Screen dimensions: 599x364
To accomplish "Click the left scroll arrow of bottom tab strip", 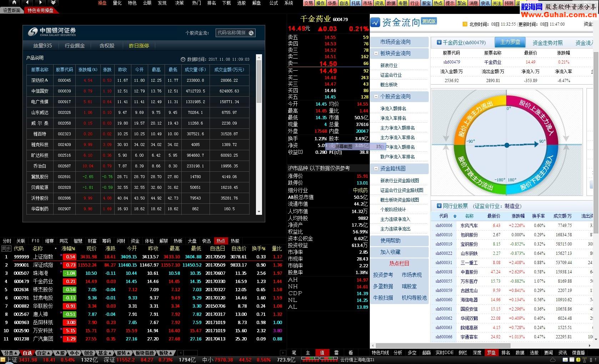I will pyautogui.click(x=180, y=353).
